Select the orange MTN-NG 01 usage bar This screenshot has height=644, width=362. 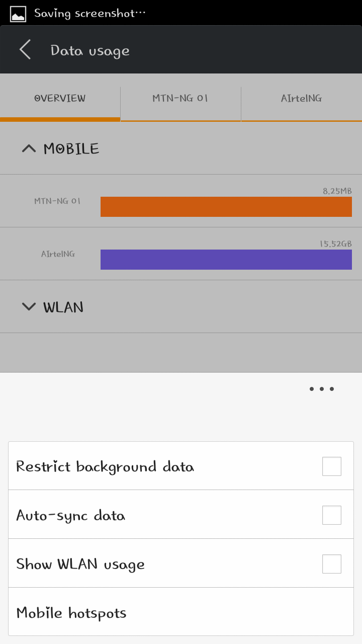coord(226,206)
